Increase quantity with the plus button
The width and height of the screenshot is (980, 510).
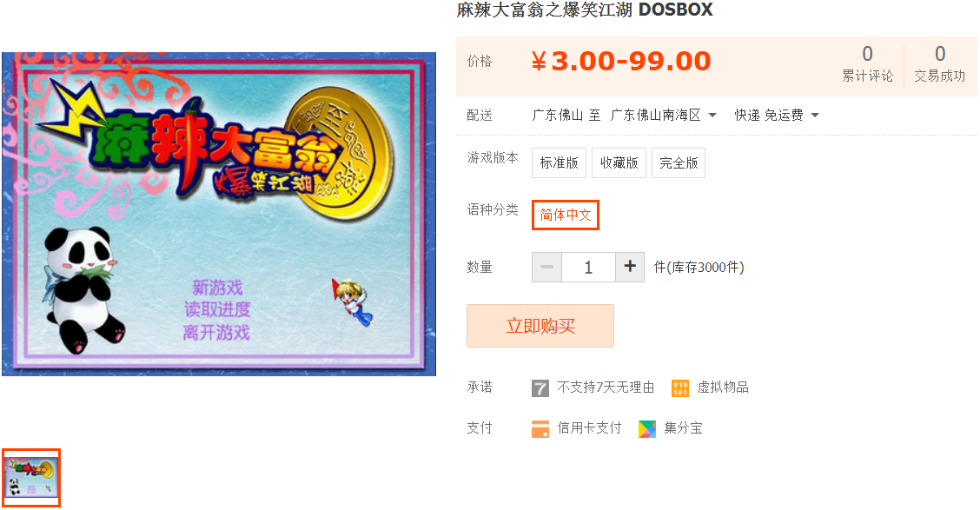coord(630,267)
